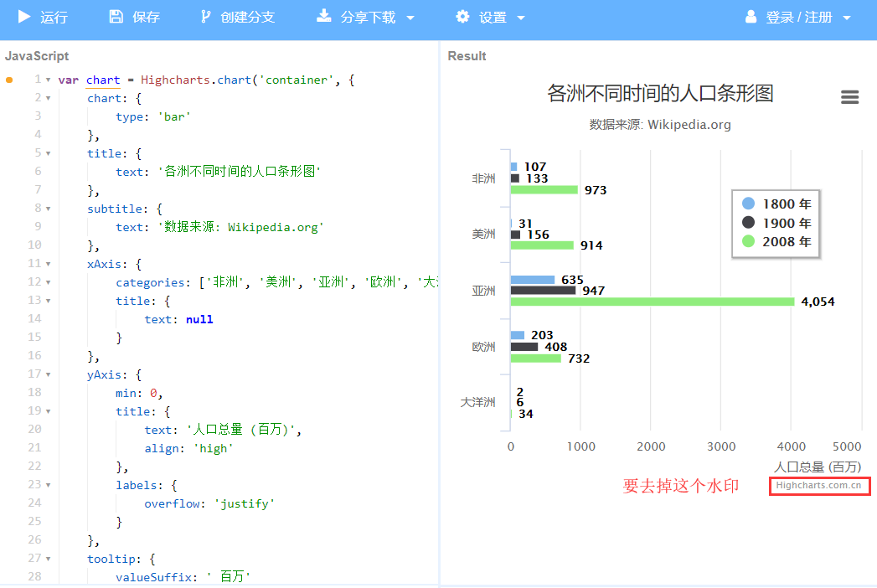The image size is (877, 588).
Task: Click the Asia 1800 bar labeled 635
Action: 533,280
